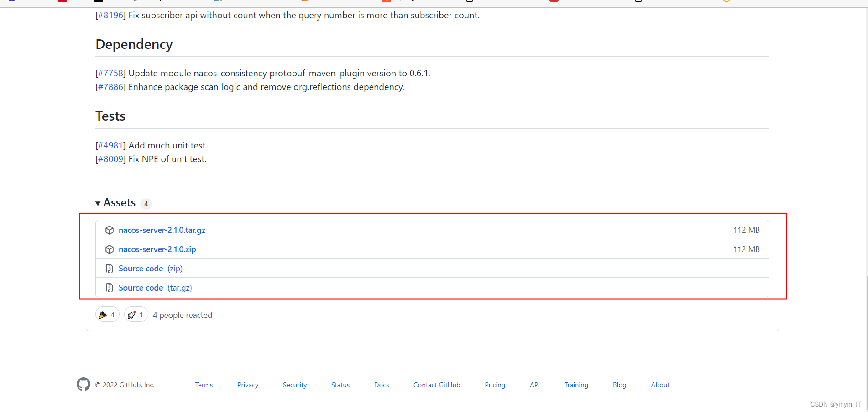Click the Assets count badge showing 4
This screenshot has width=868, height=412.
(x=146, y=204)
